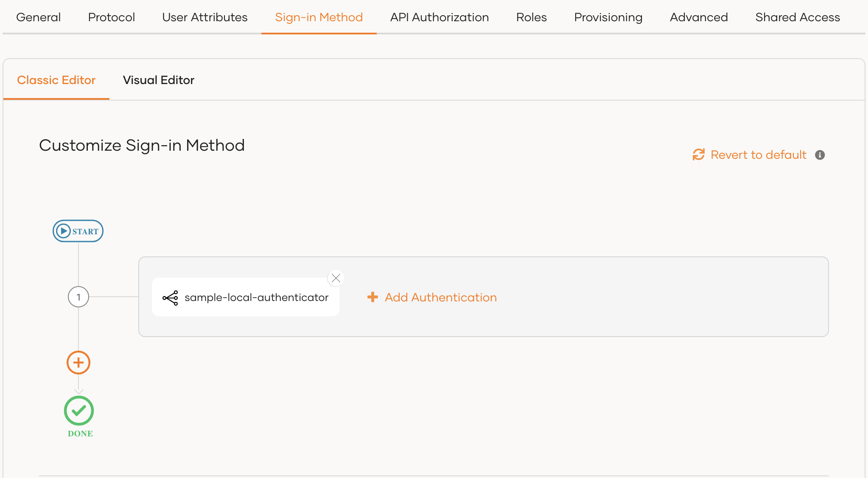Viewport: 868px width, 478px height.
Task: Click the plus icon beside Add Authentication
Action: point(372,297)
